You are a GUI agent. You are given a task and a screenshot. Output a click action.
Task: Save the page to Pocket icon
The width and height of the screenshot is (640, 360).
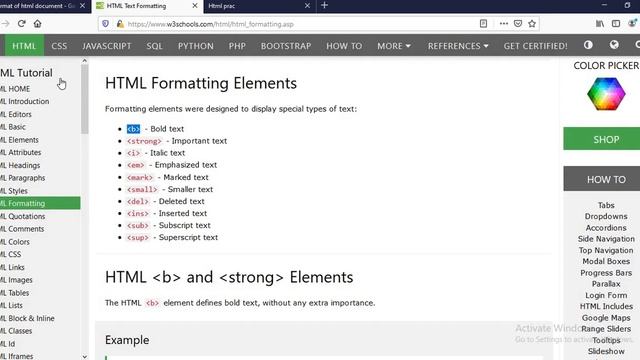click(x=518, y=24)
